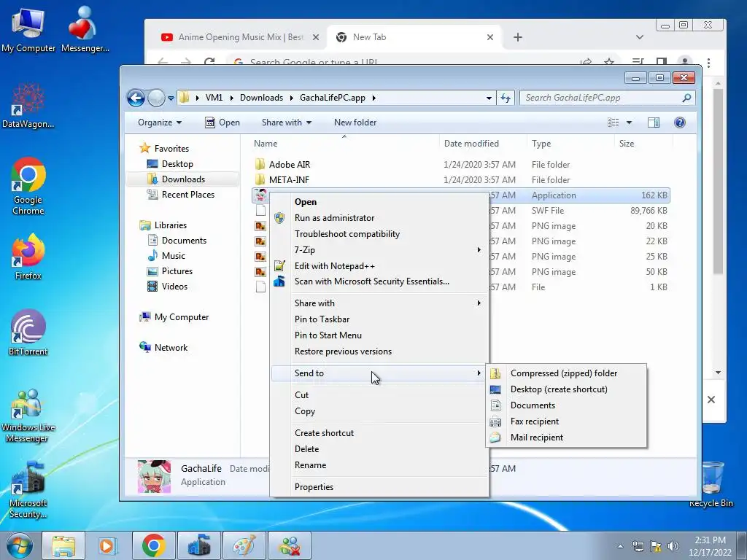This screenshot has width=747, height=560.
Task: Open Recent Places in sidebar
Action: [187, 195]
